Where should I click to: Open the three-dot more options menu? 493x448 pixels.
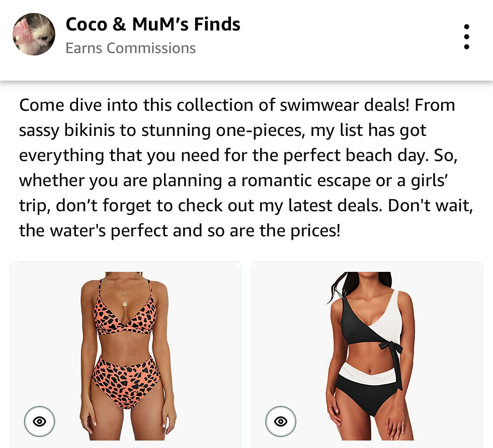pyautogui.click(x=466, y=36)
